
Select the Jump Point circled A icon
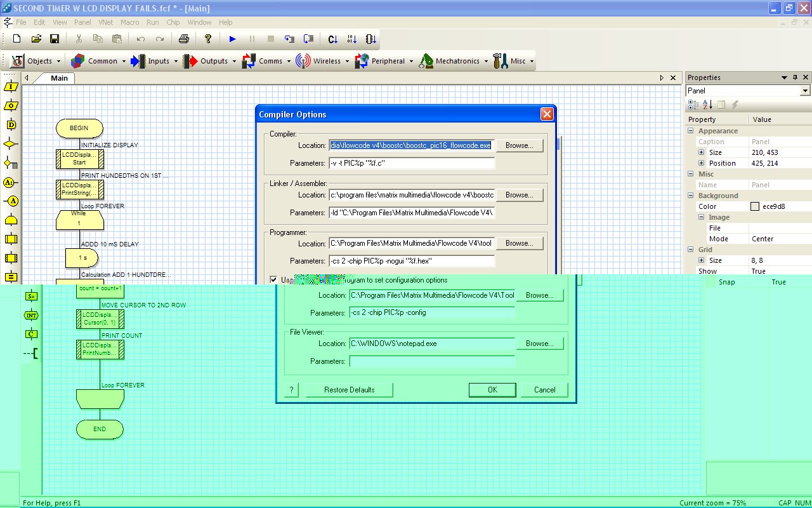pyautogui.click(x=11, y=201)
